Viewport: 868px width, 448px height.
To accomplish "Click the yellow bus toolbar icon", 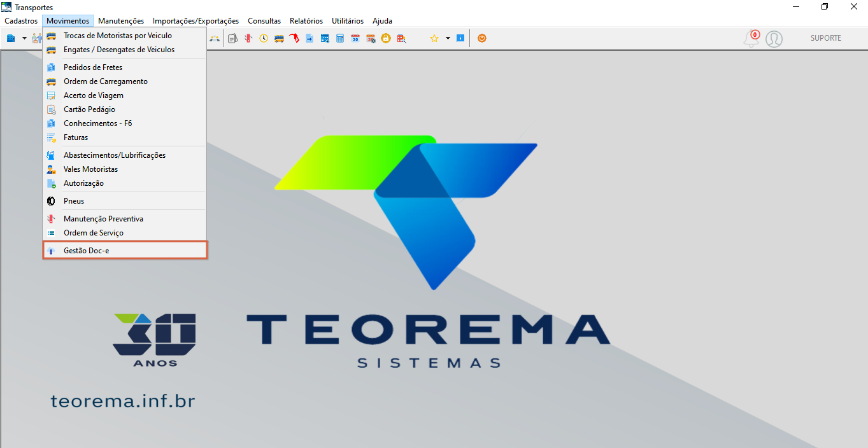I will (279, 38).
